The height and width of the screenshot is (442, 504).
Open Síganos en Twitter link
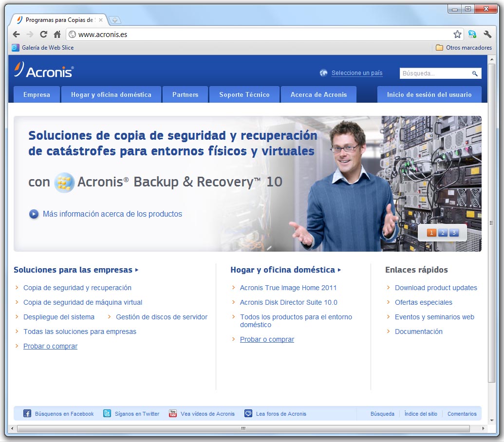137,414
